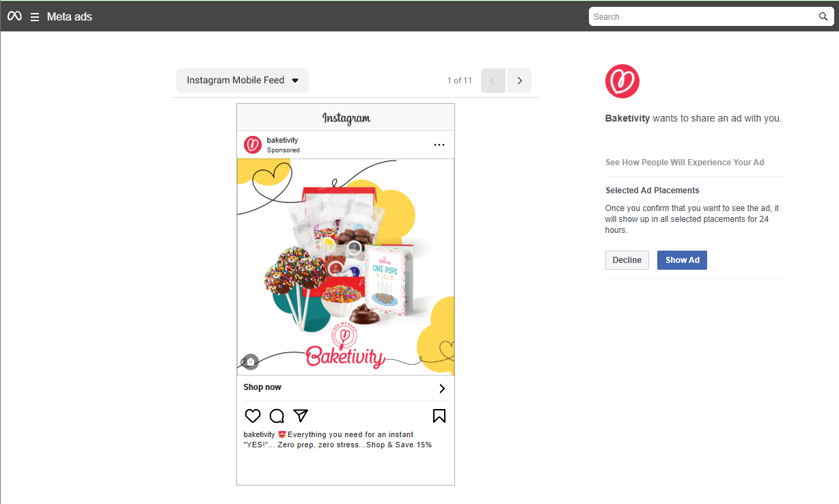Click the small profile icon on the ad image
Screen dimensions: 839x504
[250, 362]
